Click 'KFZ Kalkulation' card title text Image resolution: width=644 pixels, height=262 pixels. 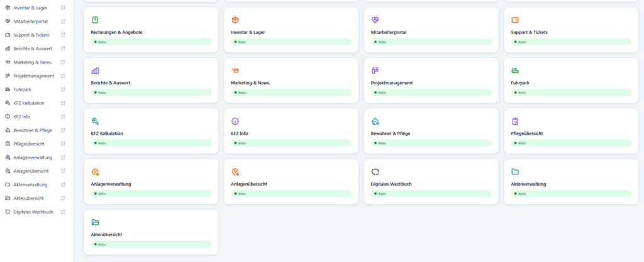pos(107,134)
